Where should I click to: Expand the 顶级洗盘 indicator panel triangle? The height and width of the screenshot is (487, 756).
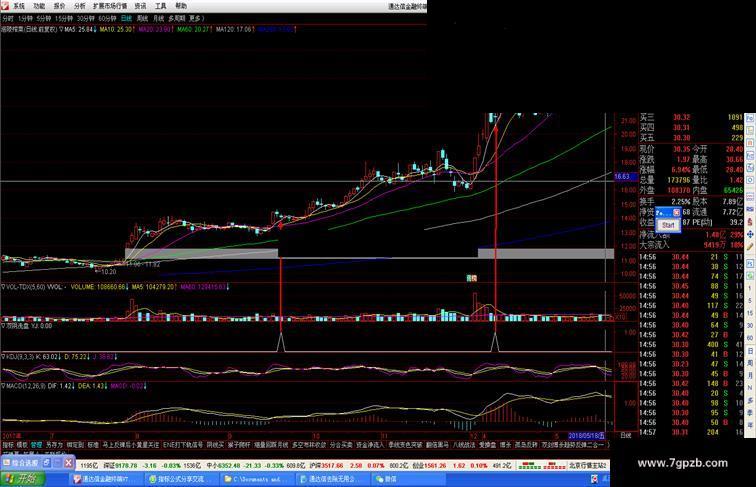[3, 326]
